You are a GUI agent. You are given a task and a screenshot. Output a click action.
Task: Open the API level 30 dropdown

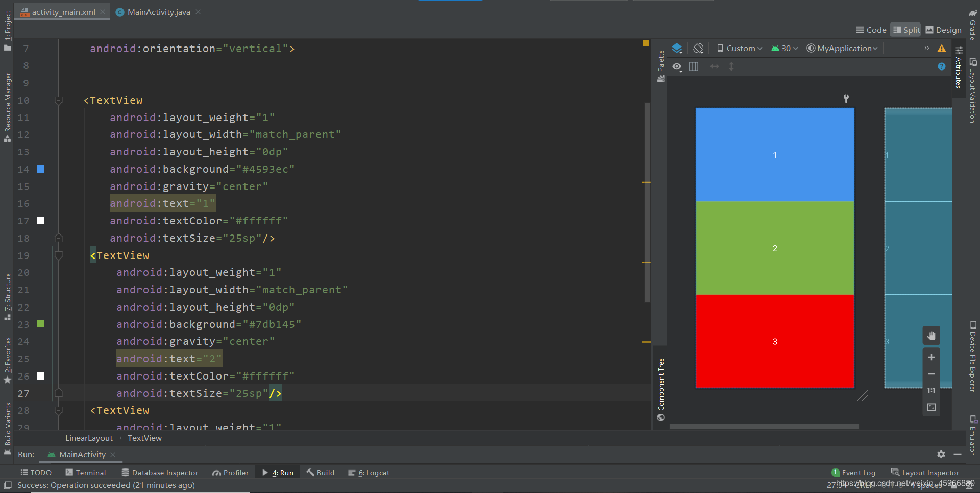click(x=785, y=49)
